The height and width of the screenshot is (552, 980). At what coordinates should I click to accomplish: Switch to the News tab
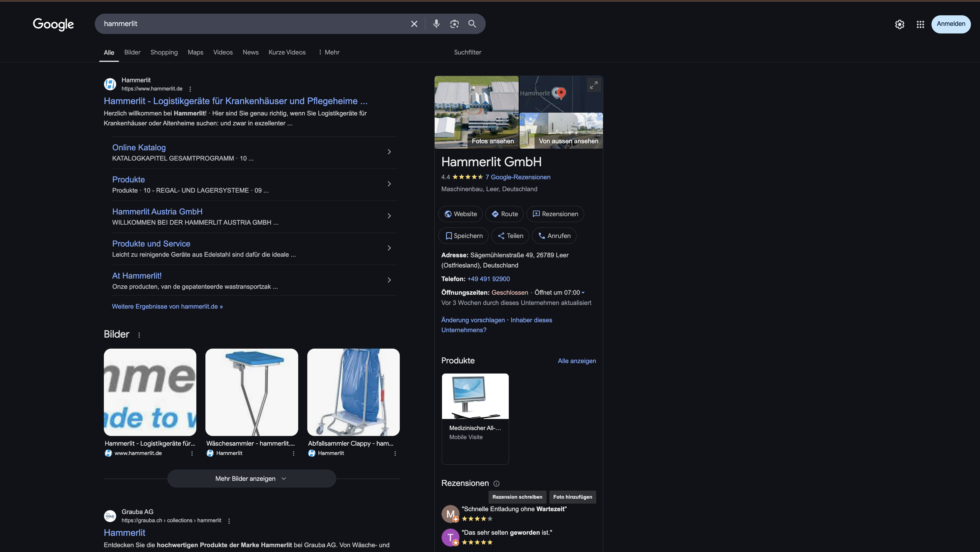point(251,52)
